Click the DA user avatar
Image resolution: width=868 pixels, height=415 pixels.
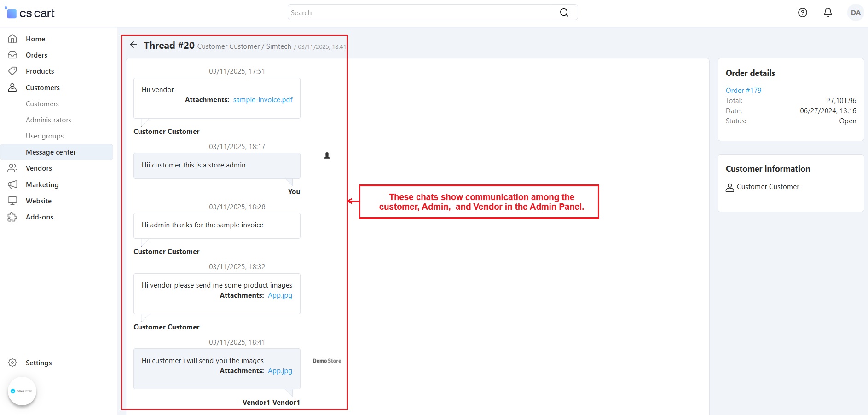[x=855, y=13]
